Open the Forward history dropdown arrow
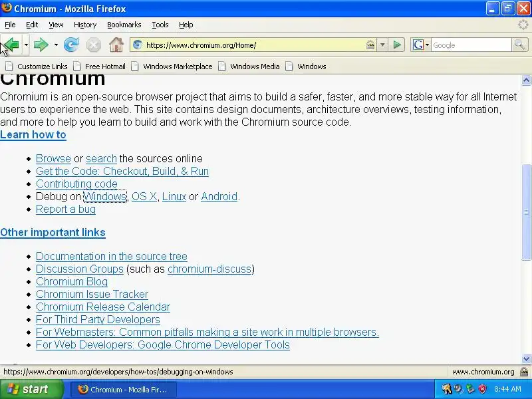 pos(56,45)
